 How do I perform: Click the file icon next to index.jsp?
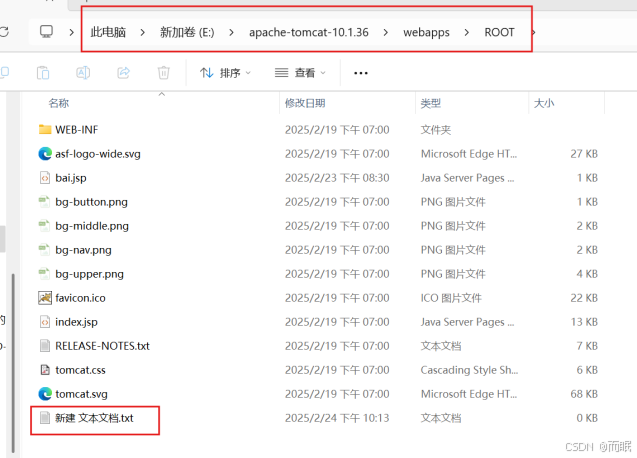45,322
